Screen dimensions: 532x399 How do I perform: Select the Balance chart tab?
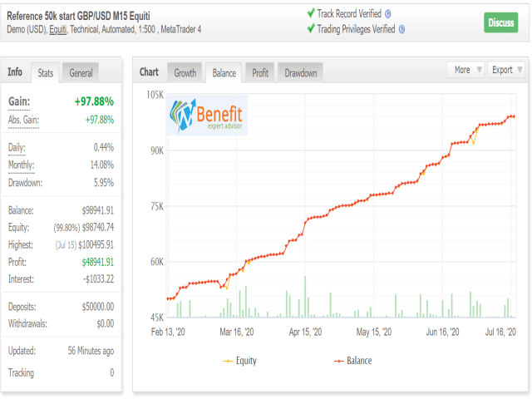coord(224,72)
